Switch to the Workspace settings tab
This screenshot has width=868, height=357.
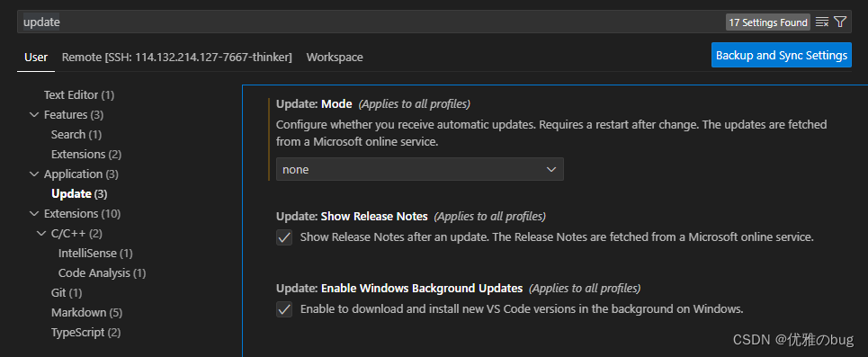point(335,57)
